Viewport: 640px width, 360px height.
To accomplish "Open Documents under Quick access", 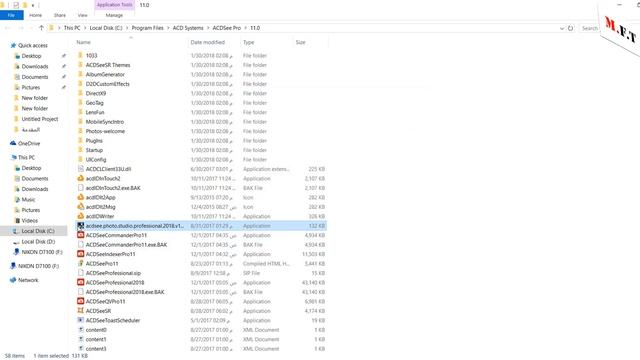I will (x=35, y=77).
